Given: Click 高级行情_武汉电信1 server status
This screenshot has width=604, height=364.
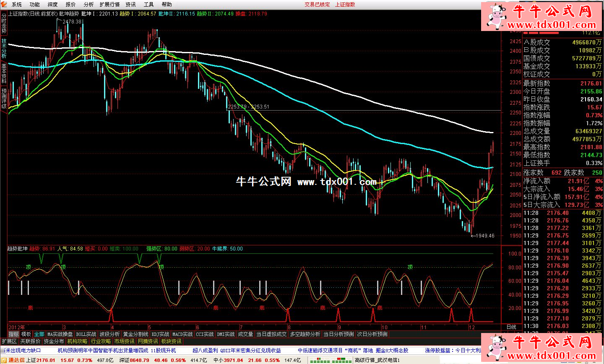Looking at the screenshot, I should [377, 360].
